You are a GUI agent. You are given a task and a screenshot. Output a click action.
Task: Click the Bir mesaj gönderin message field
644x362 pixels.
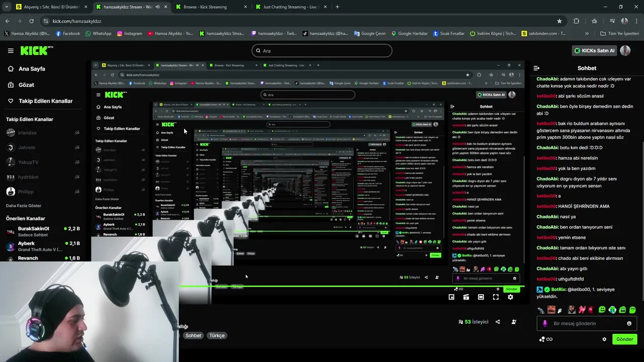587,323
